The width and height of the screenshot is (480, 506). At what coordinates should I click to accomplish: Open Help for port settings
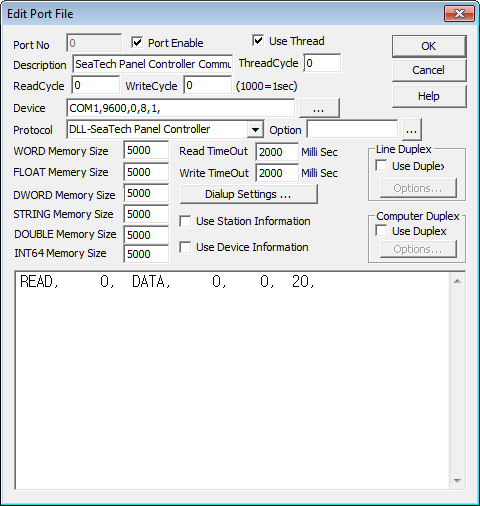click(x=429, y=96)
